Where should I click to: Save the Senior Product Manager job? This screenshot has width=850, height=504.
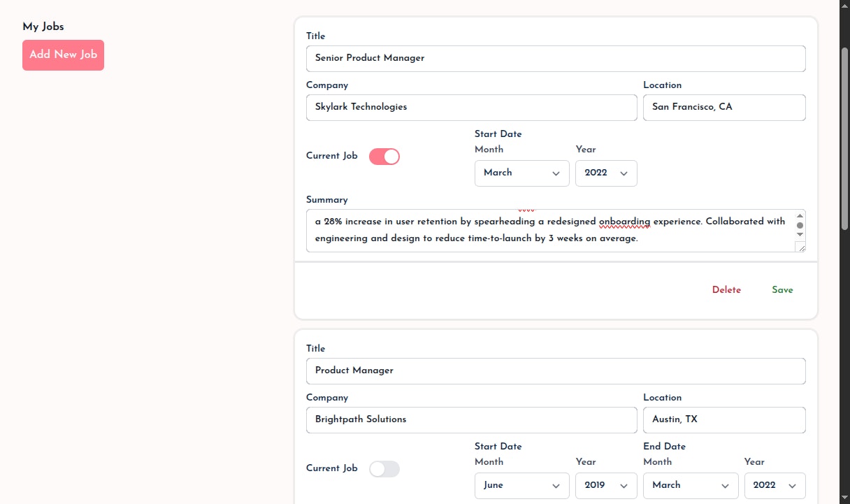click(782, 290)
